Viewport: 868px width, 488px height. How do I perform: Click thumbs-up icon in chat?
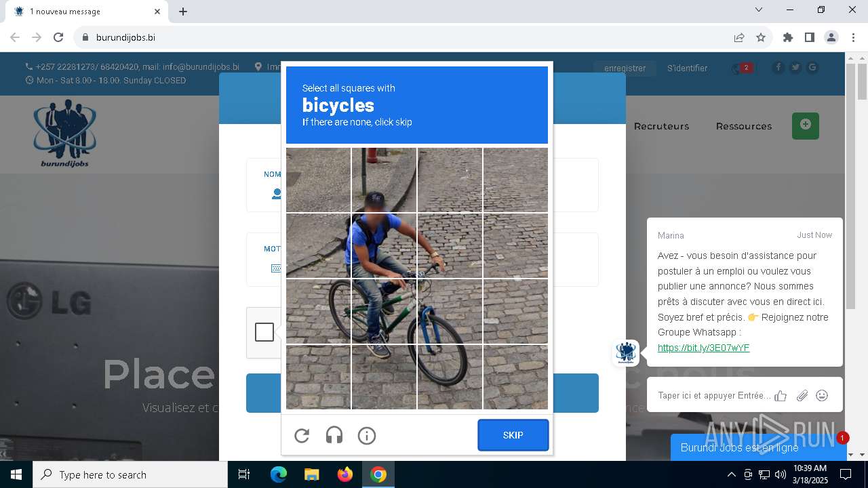781,396
